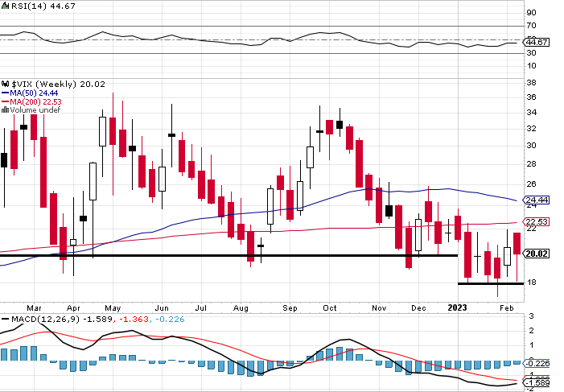Click the blue -0.226 histogram value in header
Screen dimensions: 564x392
170,320
